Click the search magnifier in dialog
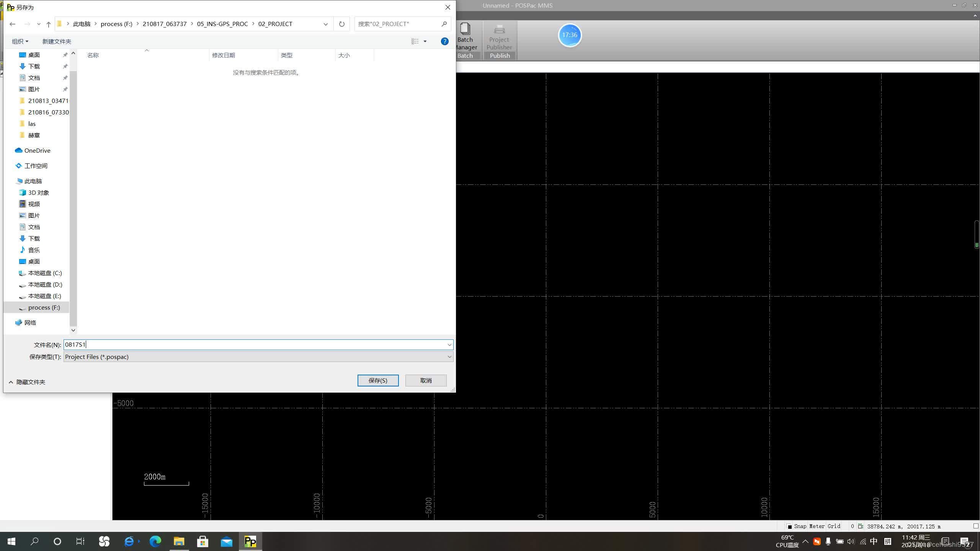980x551 pixels. click(x=444, y=24)
